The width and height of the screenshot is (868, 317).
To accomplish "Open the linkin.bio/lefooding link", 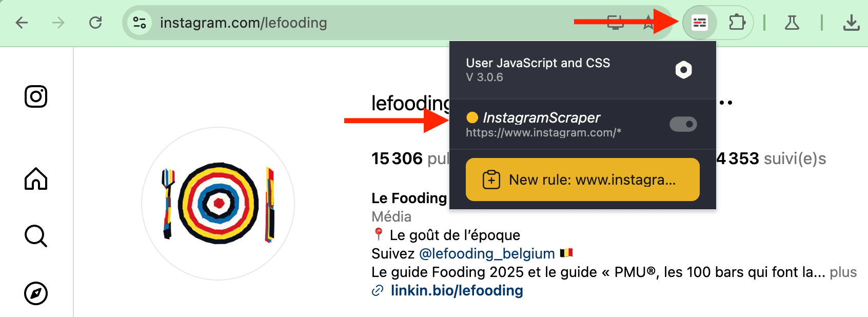I will pyautogui.click(x=457, y=290).
